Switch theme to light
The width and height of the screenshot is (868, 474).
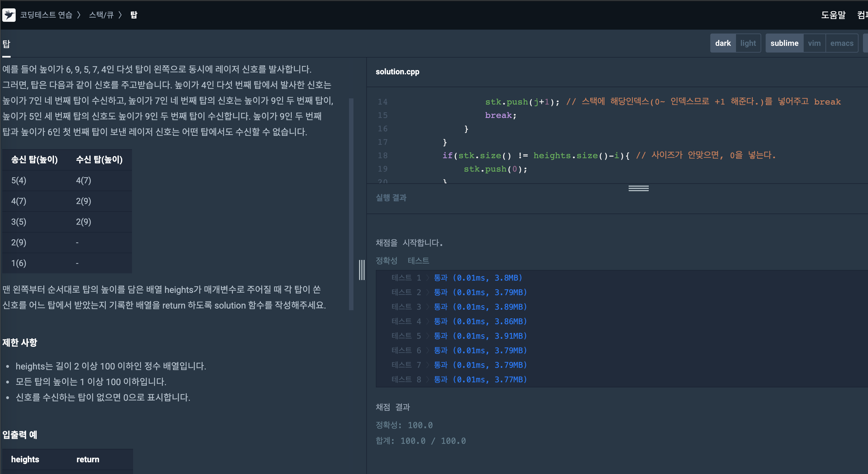748,43
